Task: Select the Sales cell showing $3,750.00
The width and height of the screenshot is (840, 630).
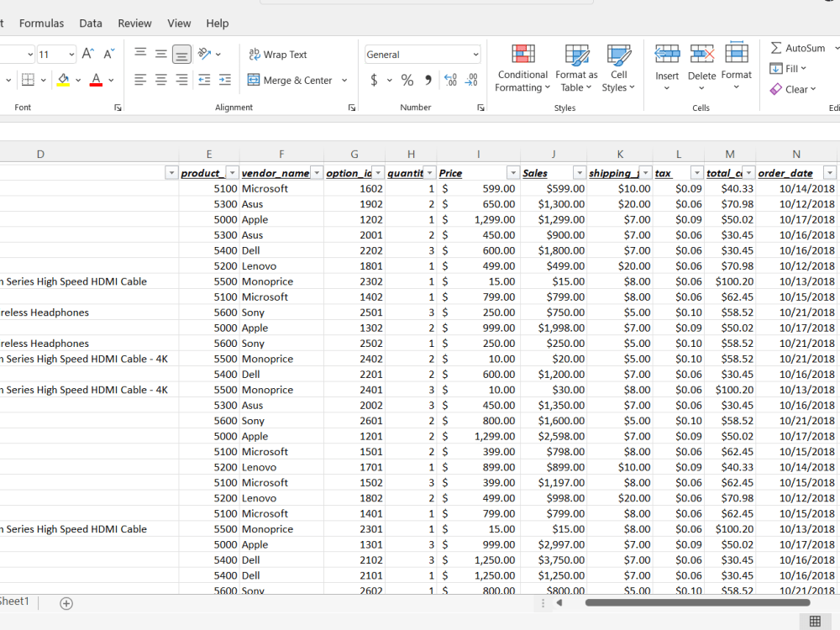Action: pyautogui.click(x=554, y=559)
